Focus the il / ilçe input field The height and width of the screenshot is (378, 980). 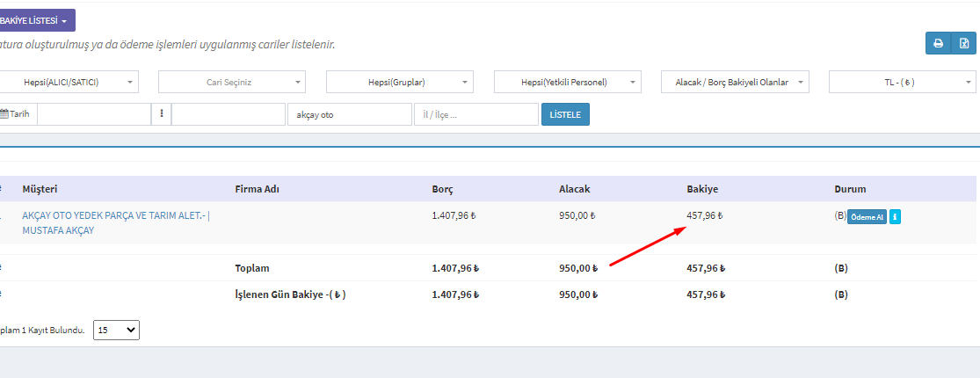475,114
